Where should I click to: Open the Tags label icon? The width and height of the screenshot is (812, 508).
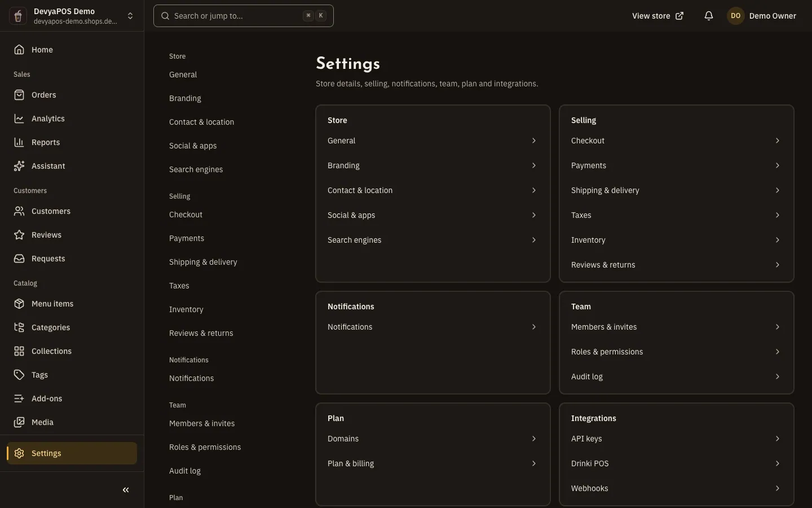(x=19, y=375)
